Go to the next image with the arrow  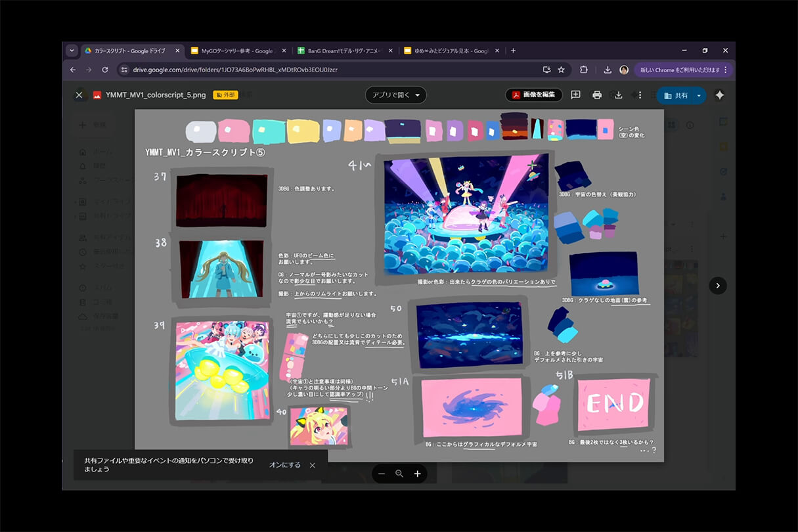(717, 286)
